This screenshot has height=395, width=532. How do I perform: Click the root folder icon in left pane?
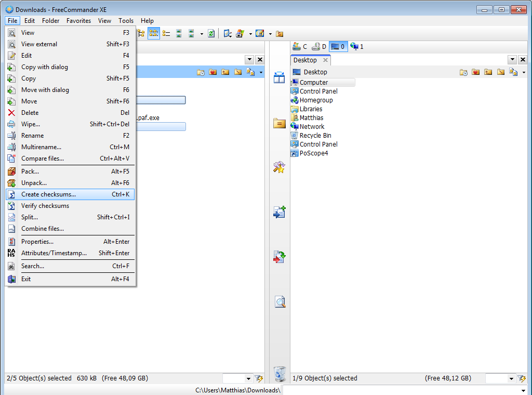coord(238,72)
